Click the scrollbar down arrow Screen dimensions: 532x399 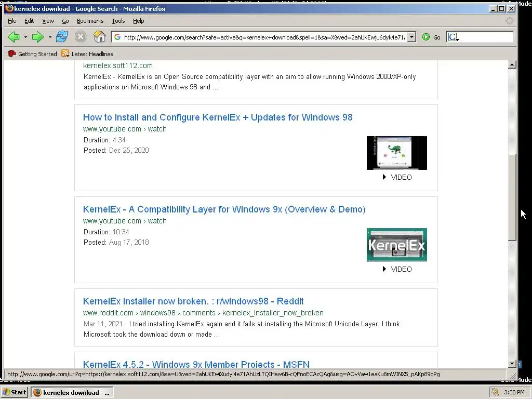(512, 363)
